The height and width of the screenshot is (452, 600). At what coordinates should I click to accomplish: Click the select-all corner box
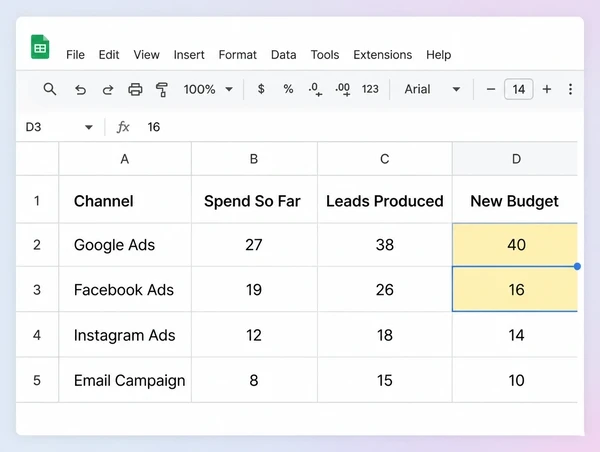tap(37, 159)
